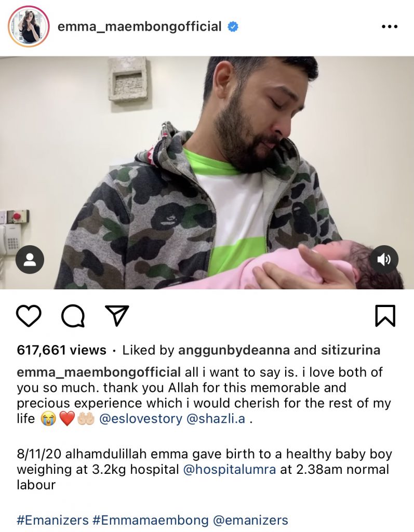Viewport: 414px width, 532px height.
Task: Open the @eslovestory mention
Action: point(140,419)
